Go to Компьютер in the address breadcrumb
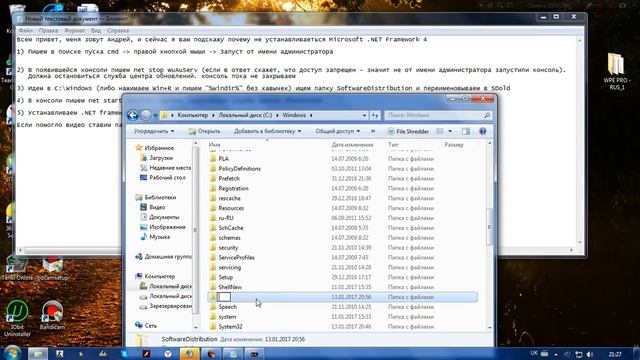Screen dimensions: 640x360 click(192, 116)
